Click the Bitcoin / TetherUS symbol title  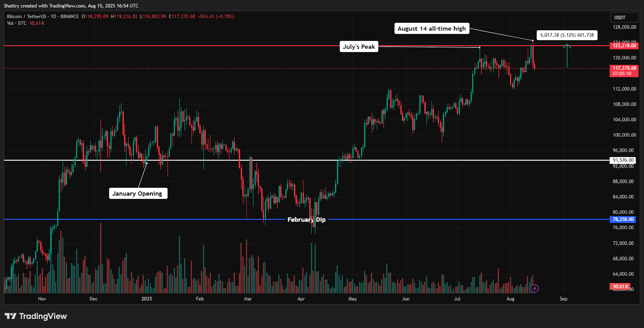pyautogui.click(x=26, y=16)
